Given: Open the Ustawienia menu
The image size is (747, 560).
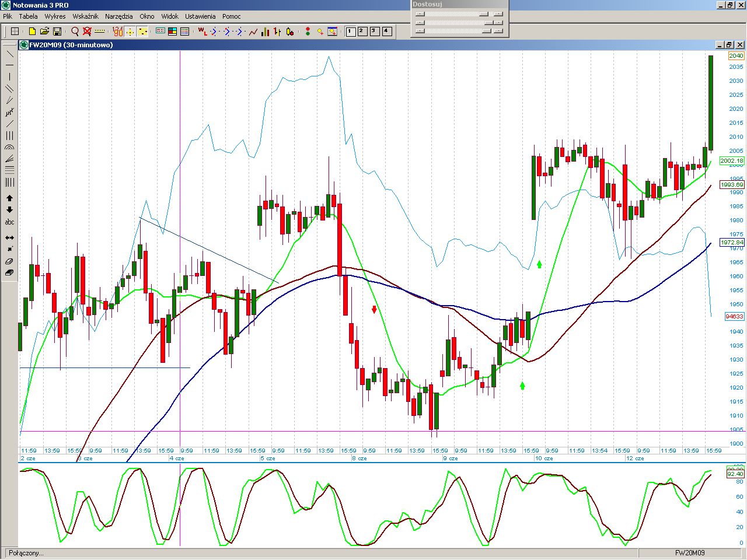Looking at the screenshot, I should pos(200,16).
